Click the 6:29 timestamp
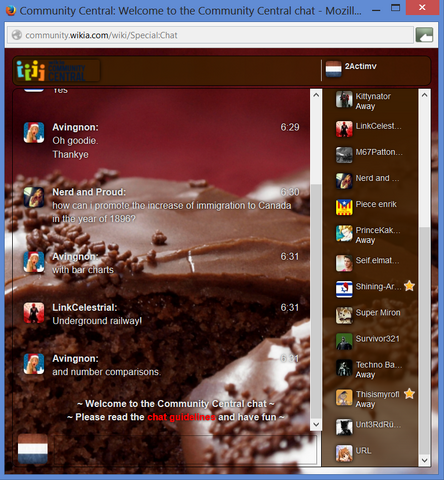Screen dimensions: 444x480 [x=290, y=127]
